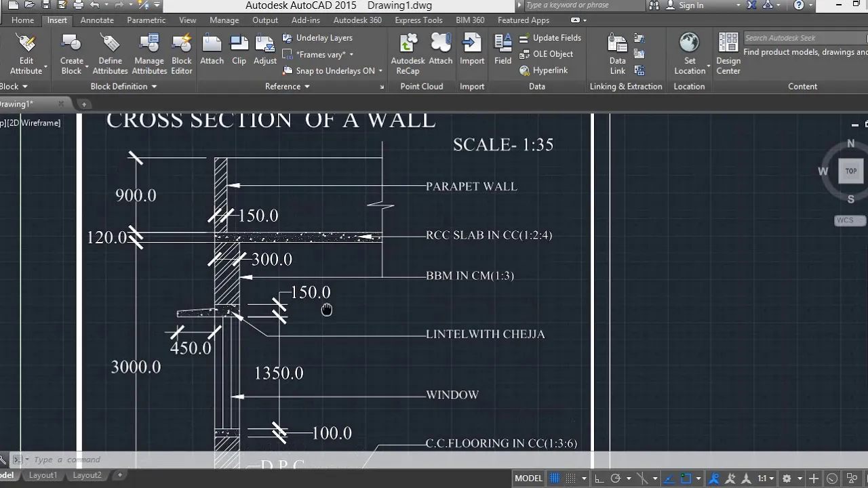The width and height of the screenshot is (868, 488).
Task: Open the Parametric ribbon tab
Action: click(x=146, y=20)
